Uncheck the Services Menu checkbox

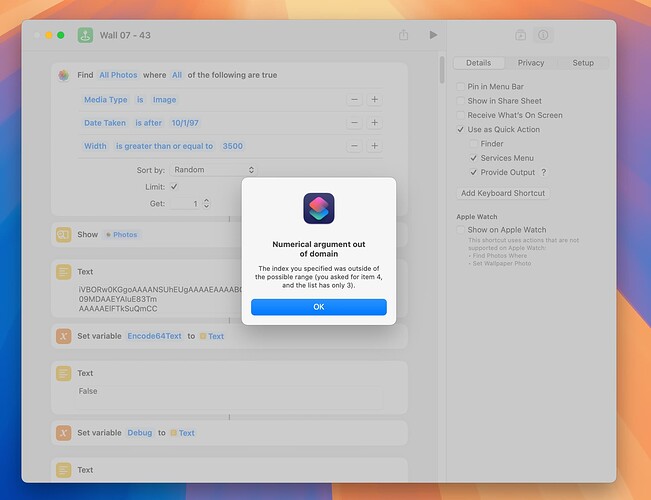(473, 158)
